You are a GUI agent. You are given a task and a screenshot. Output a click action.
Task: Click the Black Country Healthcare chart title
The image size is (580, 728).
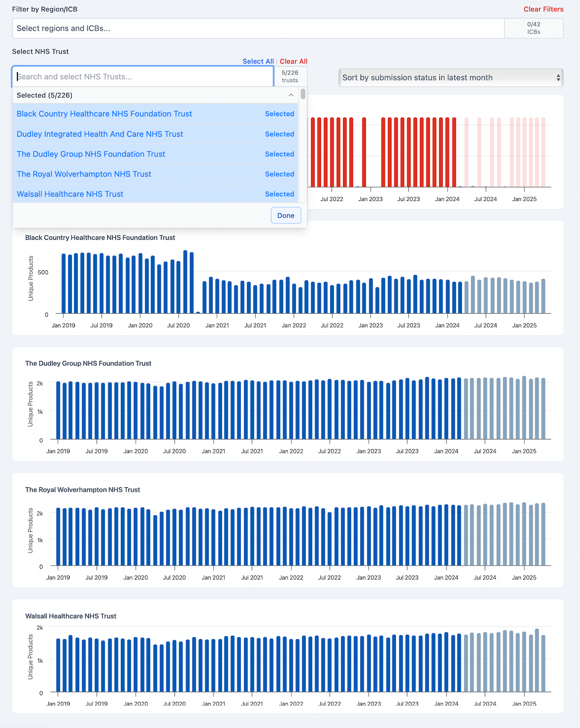tap(100, 238)
